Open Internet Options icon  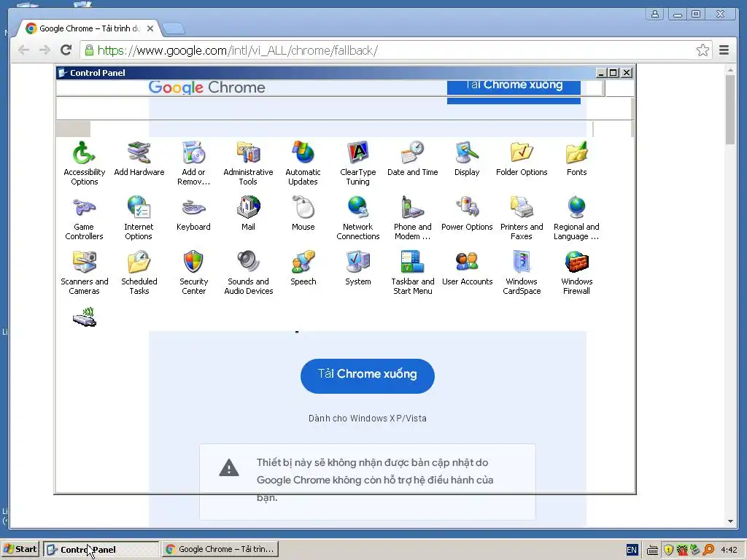(139, 217)
